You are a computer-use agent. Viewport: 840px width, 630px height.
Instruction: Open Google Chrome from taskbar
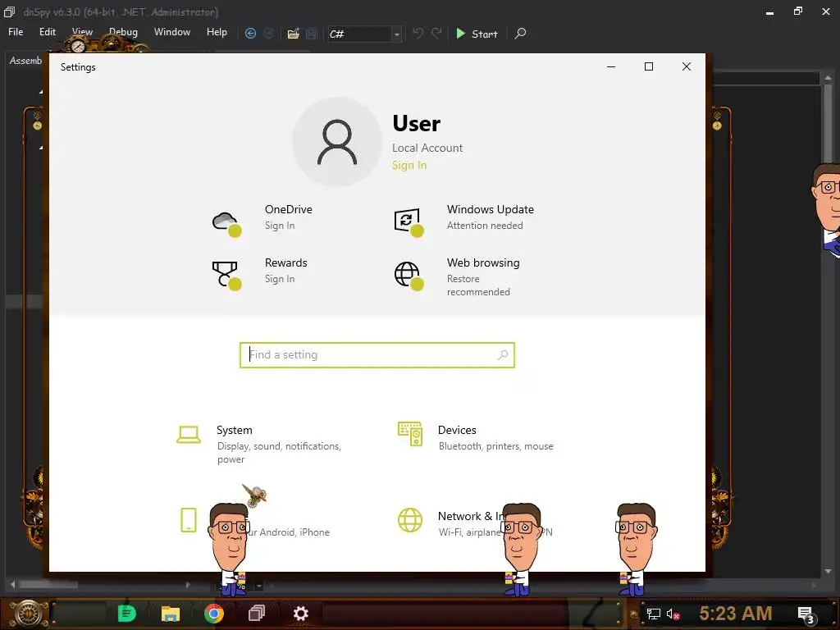point(214,614)
